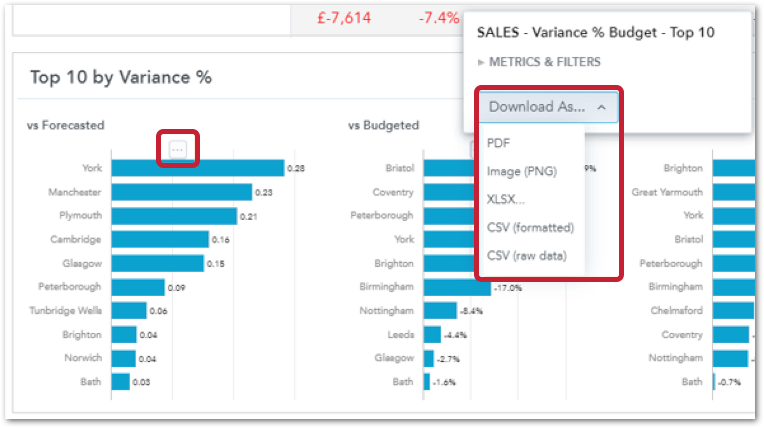Open the Download As dropdown

[547, 107]
